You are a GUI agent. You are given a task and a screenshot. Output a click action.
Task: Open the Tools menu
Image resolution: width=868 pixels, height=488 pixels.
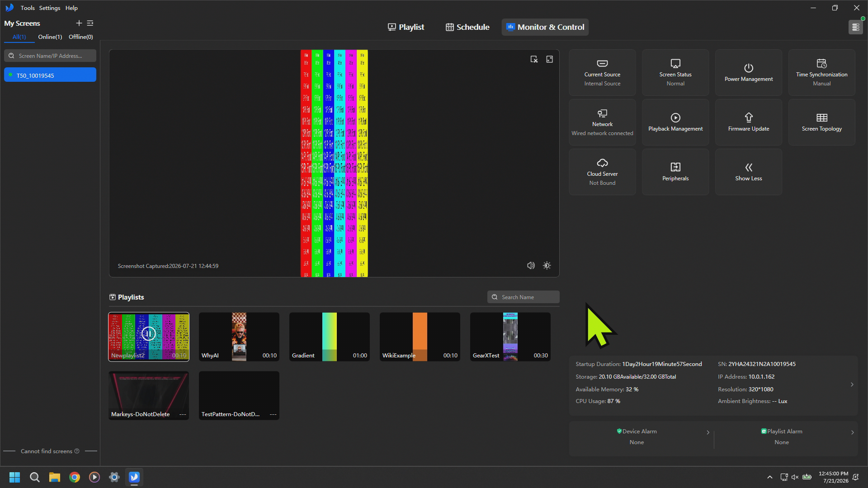click(x=28, y=8)
